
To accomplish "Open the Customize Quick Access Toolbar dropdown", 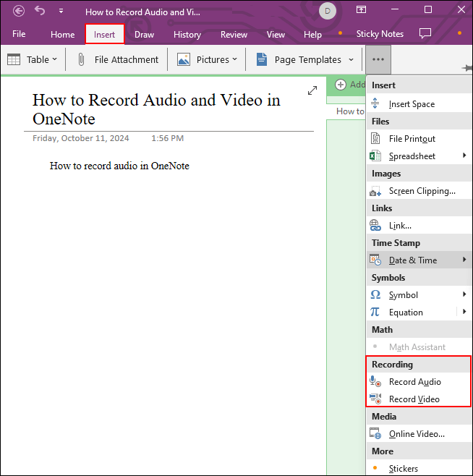I will tap(61, 12).
